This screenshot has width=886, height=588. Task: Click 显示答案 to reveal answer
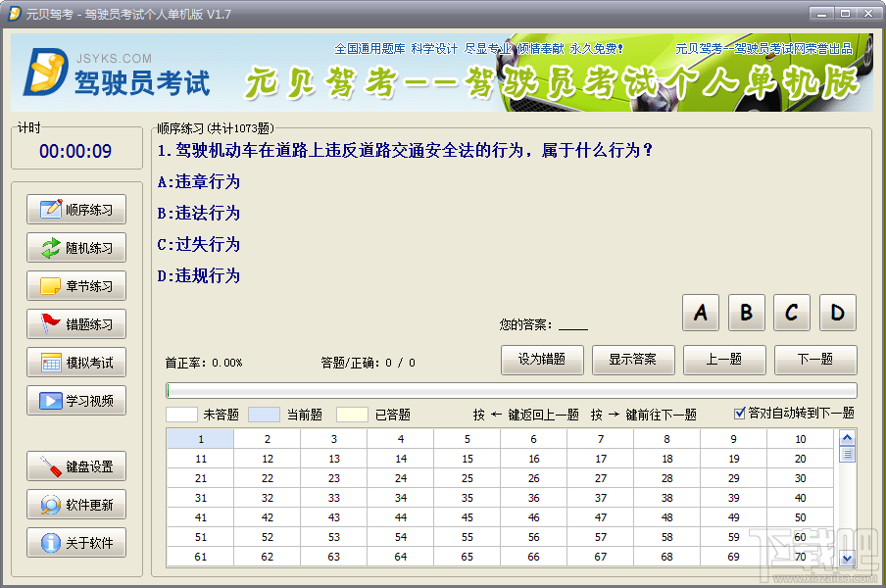[x=633, y=360]
